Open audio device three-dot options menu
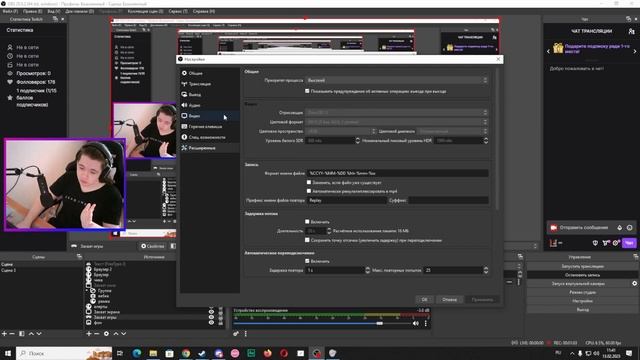Viewport: 640px width, 360px height. click(425, 323)
